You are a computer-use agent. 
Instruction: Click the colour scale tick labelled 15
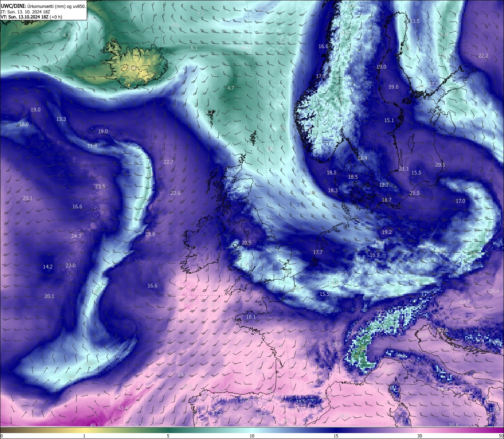[x=336, y=436]
